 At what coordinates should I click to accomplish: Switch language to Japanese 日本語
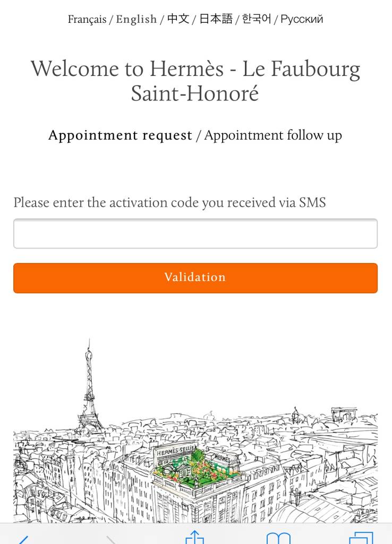[x=216, y=19]
